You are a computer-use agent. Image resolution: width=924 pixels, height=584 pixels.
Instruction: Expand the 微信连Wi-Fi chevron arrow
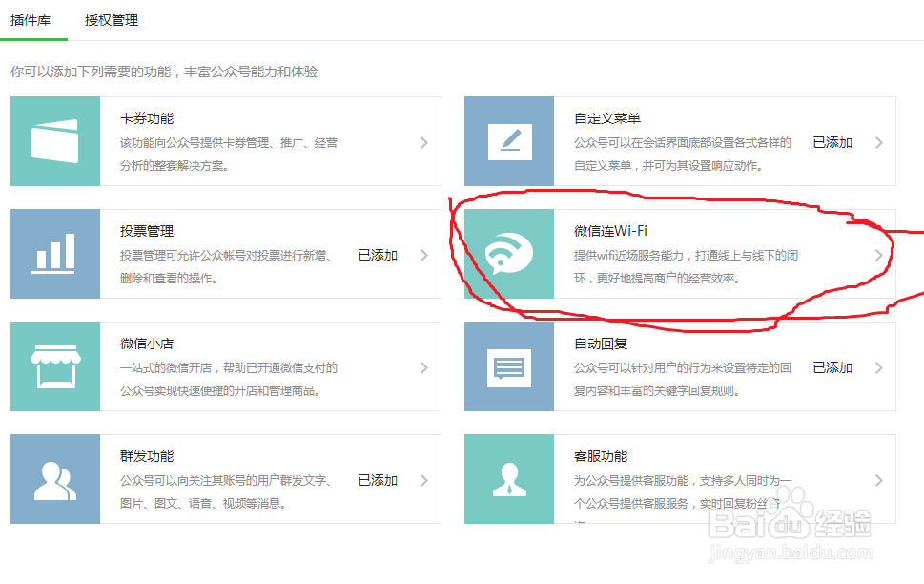879,255
